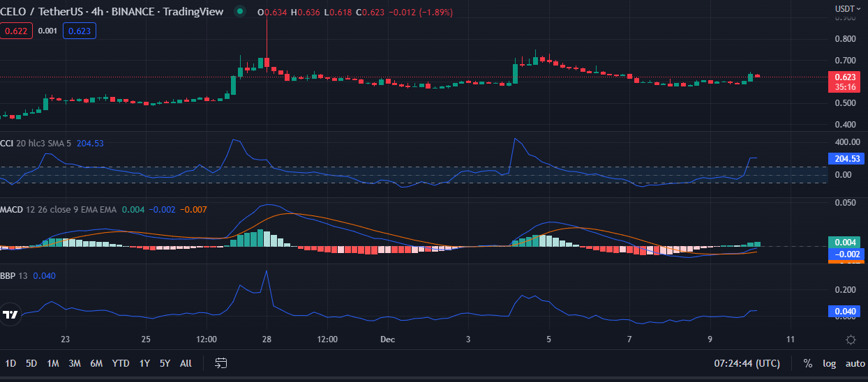Select the 6M time range
This screenshot has height=382, width=868.
[x=96, y=363]
